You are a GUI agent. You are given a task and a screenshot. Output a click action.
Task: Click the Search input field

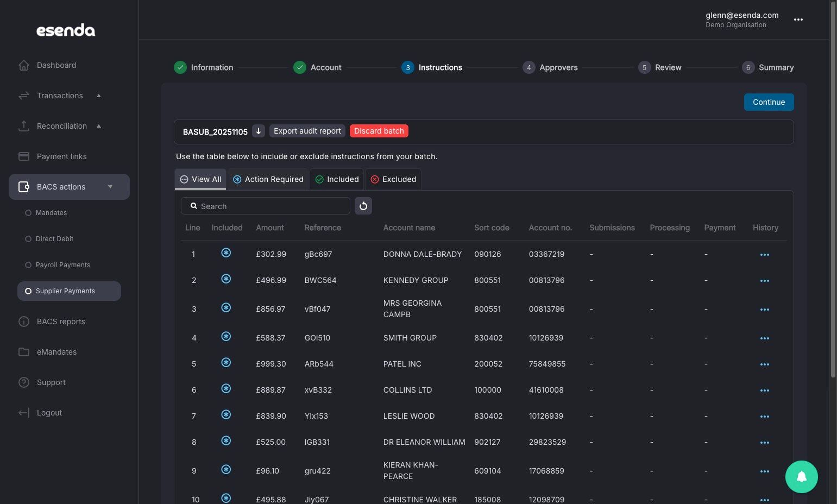pyautogui.click(x=266, y=206)
